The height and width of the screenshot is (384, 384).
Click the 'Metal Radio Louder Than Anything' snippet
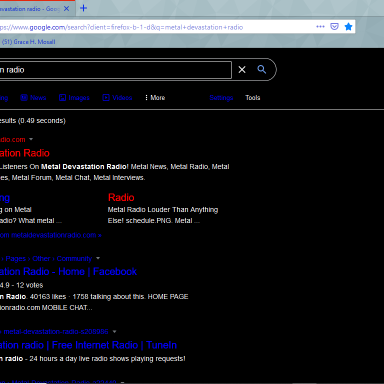[163, 210]
